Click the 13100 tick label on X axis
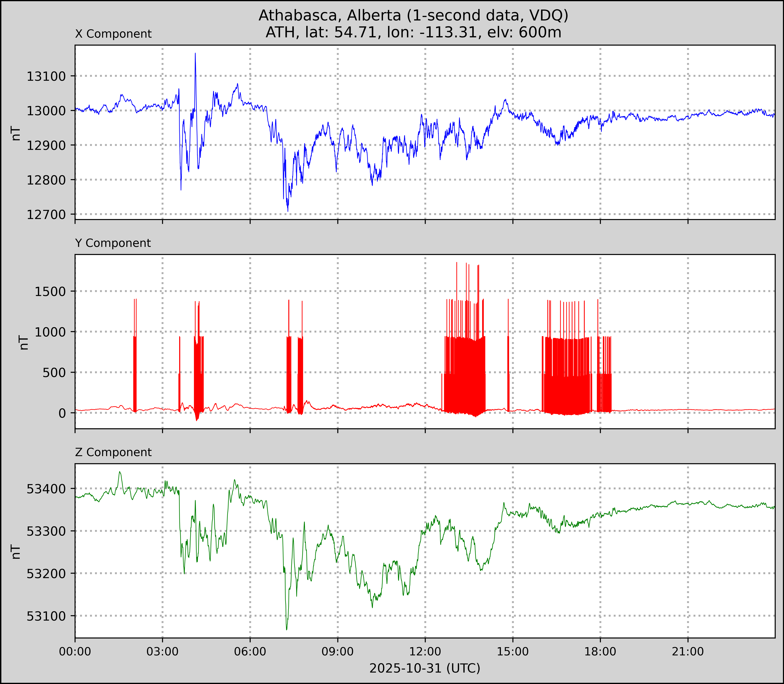The image size is (784, 684). click(46, 76)
